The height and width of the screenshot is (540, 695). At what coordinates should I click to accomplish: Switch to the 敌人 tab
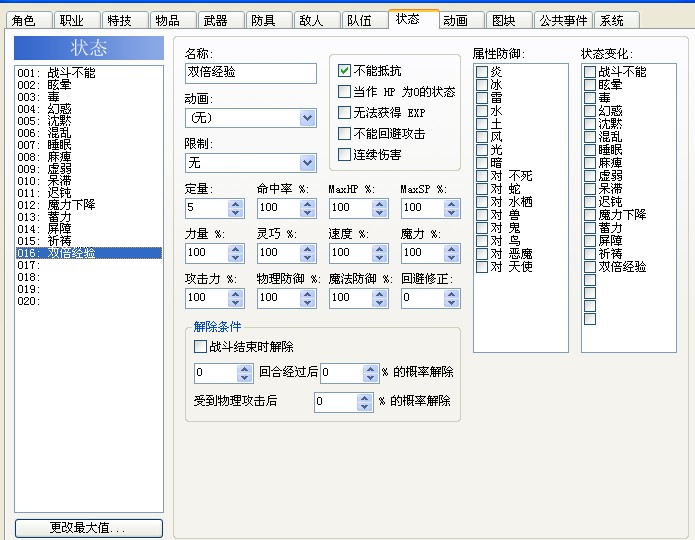[x=317, y=20]
